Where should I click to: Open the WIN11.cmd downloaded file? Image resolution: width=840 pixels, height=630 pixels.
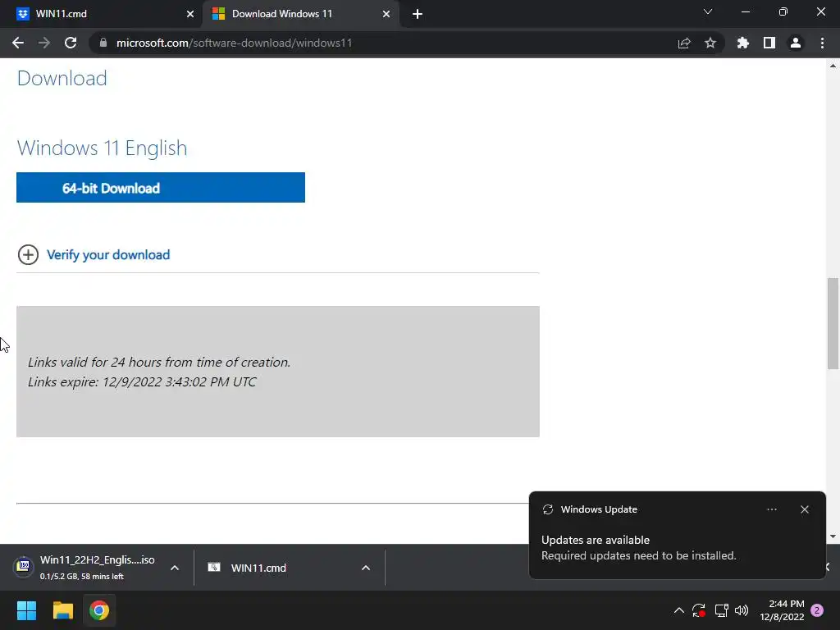click(258, 568)
